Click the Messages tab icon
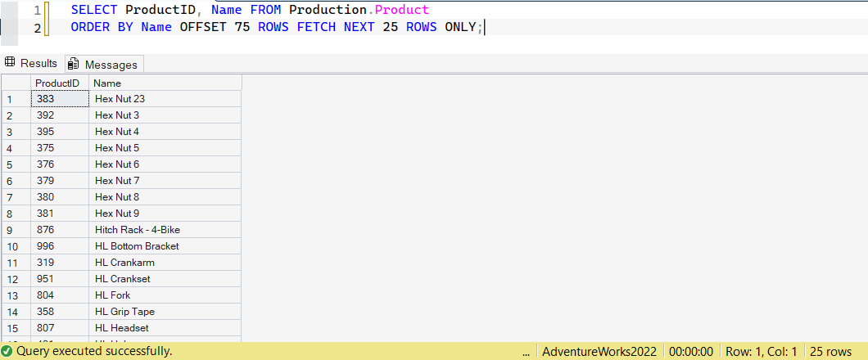Image resolution: width=868 pixels, height=360 pixels. click(73, 64)
